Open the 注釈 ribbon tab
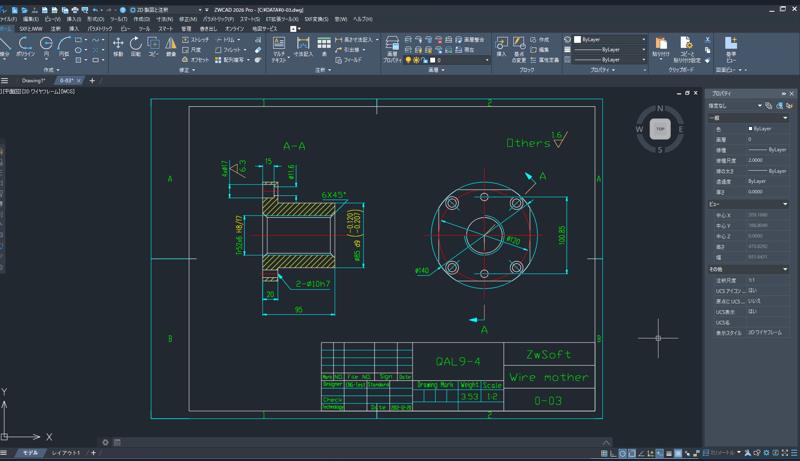 (x=56, y=29)
